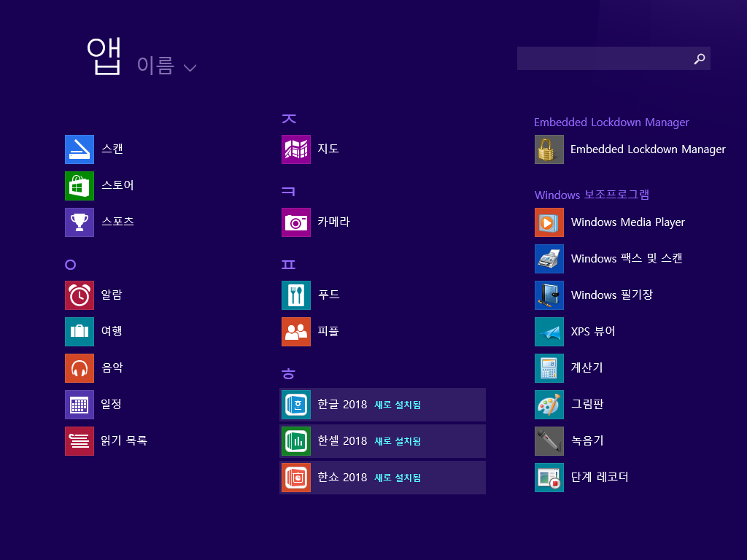Click the 여행 app name text
Image resolution: width=747 pixels, height=560 pixels.
click(x=112, y=331)
